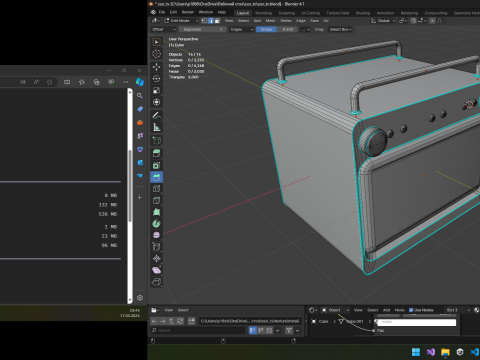Switch file browser to thumbnail view
This screenshot has height=360, width=480.
pyautogui.click(x=269, y=330)
